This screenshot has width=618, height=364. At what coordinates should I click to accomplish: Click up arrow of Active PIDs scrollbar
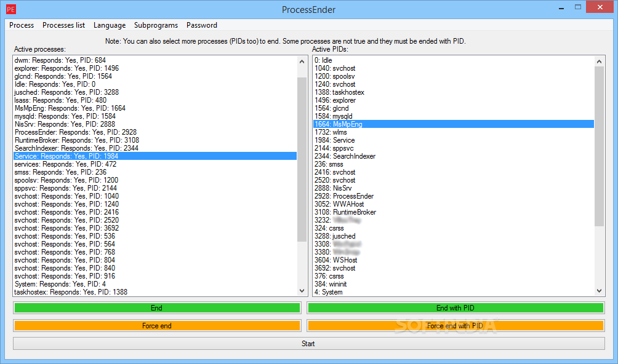pyautogui.click(x=599, y=61)
